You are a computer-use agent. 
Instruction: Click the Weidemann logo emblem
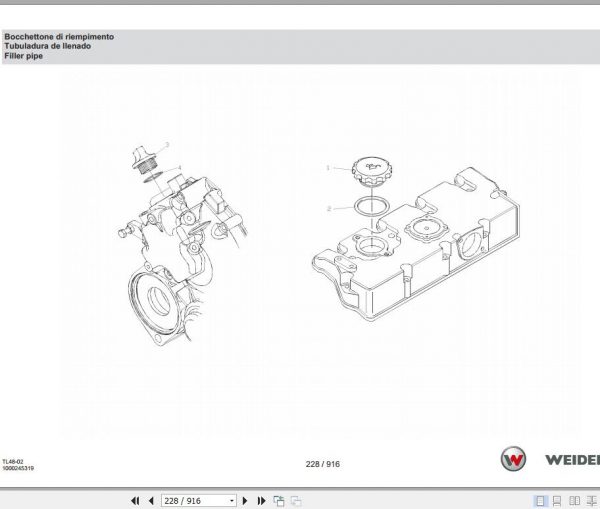coord(513,459)
